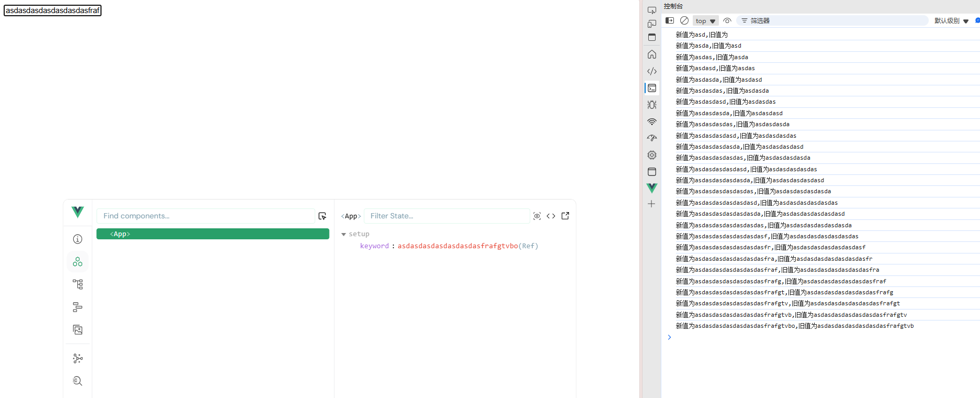
Task: Open the Sources bug tool in DevTools
Action: (x=652, y=105)
